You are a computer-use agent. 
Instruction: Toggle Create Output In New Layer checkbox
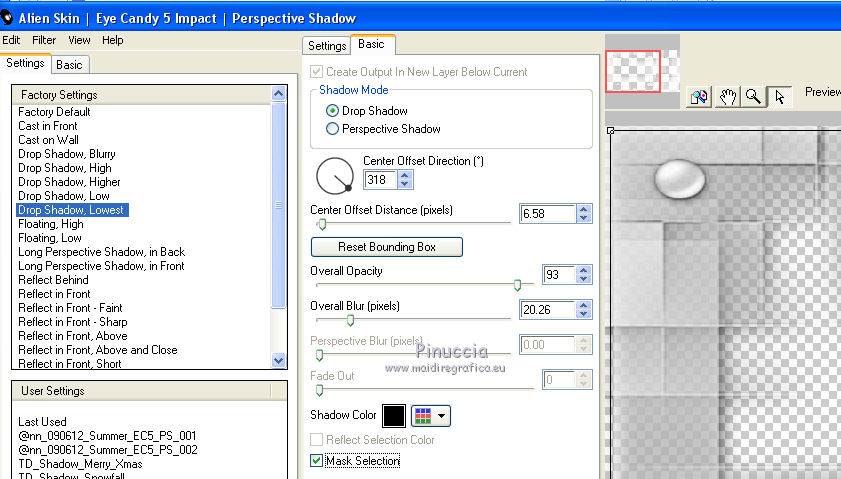(x=316, y=71)
